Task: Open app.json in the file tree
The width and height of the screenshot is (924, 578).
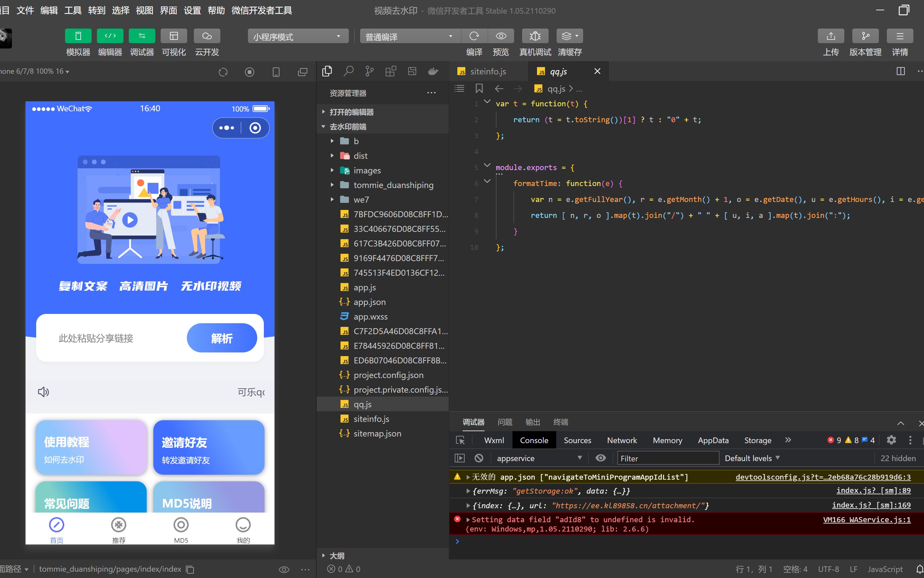Action: click(x=383, y=302)
